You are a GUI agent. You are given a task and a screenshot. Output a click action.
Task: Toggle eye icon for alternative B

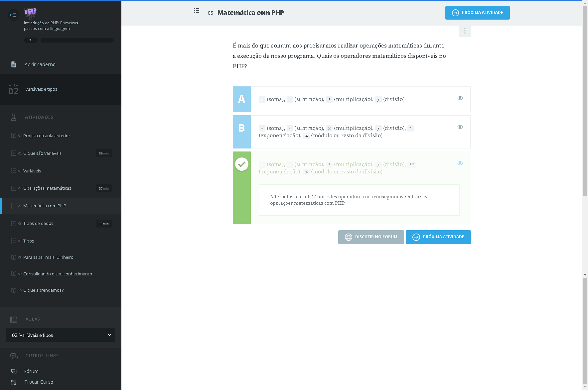460,127
